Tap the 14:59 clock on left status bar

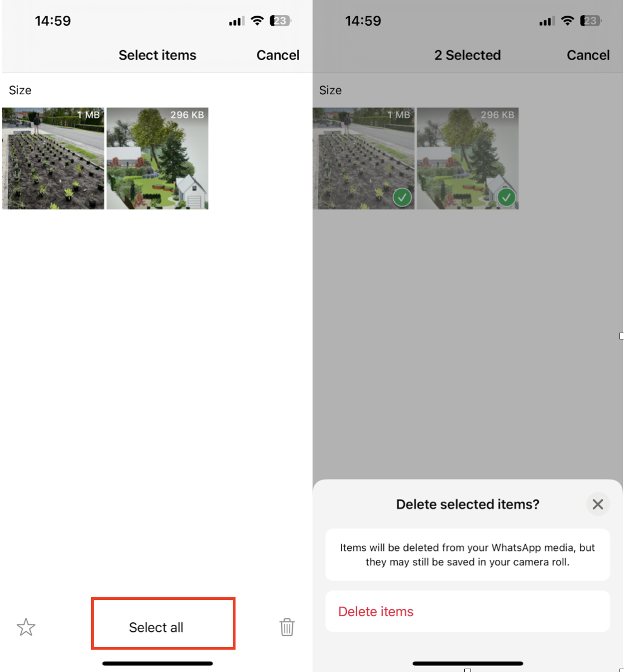point(53,21)
